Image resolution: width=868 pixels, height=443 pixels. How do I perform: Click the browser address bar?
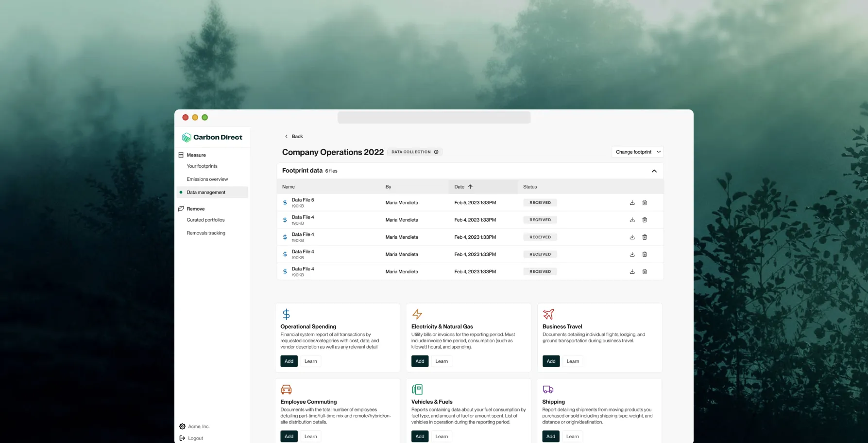(434, 117)
